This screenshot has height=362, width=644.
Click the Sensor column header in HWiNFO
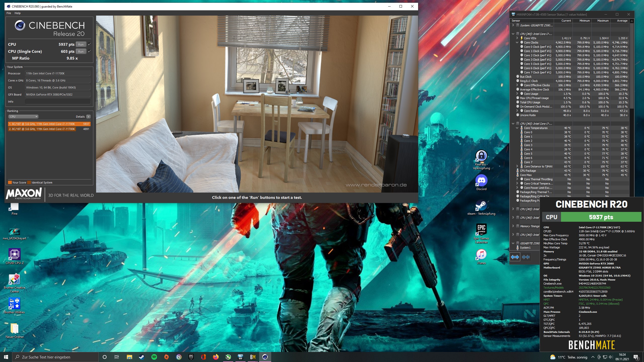532,21
